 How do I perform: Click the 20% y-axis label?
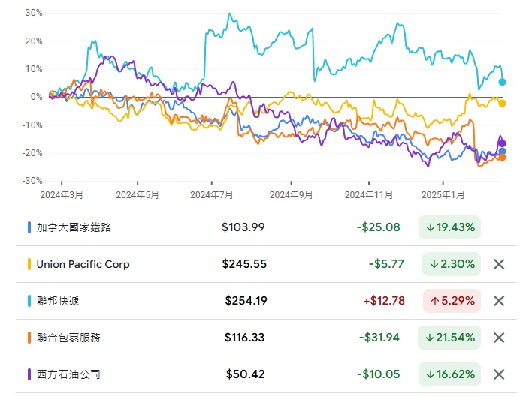34,41
